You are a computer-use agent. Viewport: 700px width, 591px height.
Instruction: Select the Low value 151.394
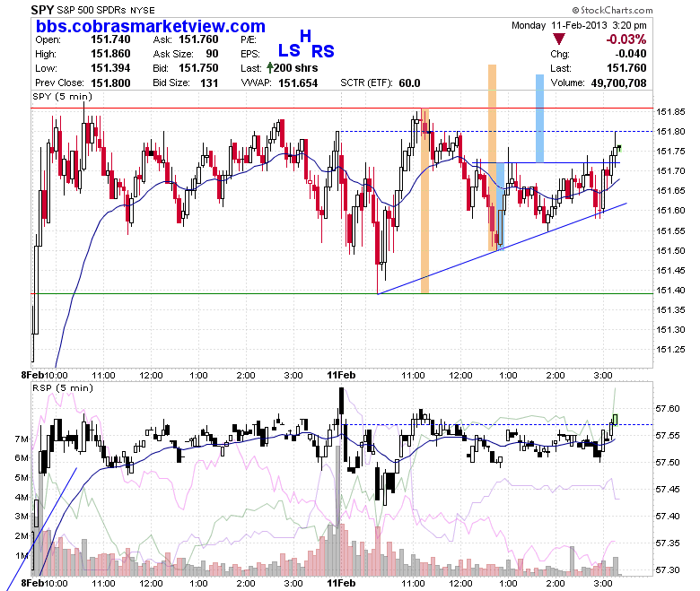[x=110, y=68]
